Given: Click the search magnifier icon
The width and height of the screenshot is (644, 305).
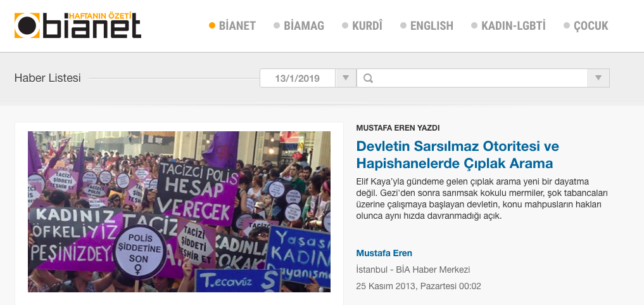Looking at the screenshot, I should [x=368, y=78].
